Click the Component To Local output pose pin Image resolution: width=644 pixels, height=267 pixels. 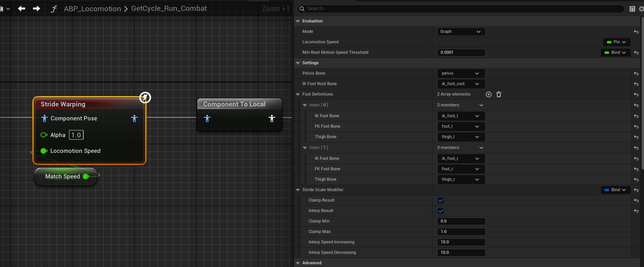pos(272,119)
